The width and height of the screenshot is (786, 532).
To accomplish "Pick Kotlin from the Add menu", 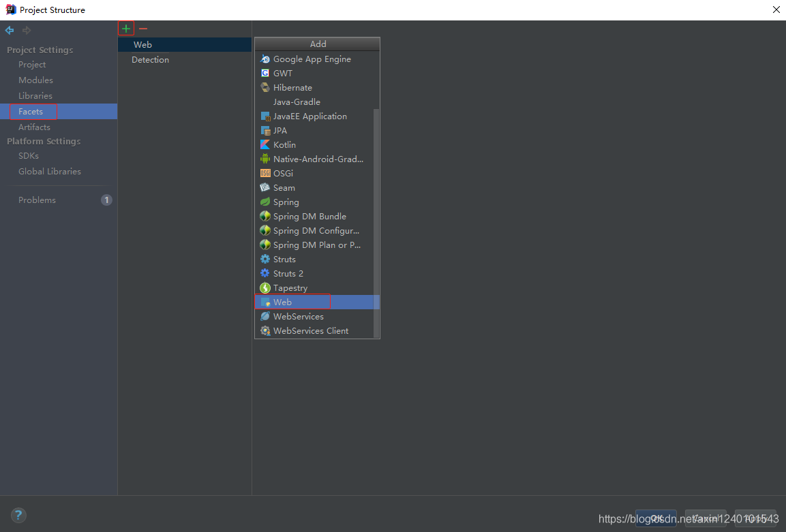I will pos(314,145).
